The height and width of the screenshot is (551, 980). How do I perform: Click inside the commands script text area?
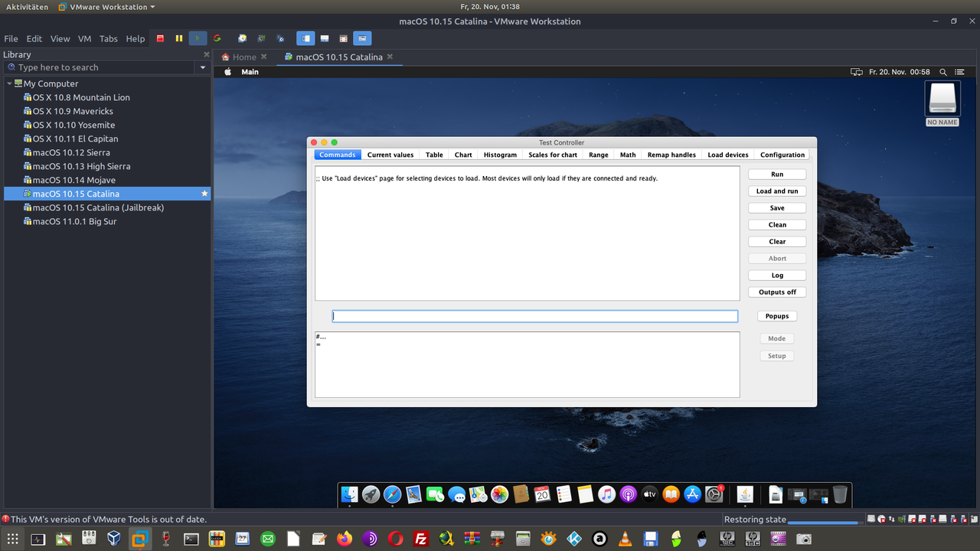click(x=528, y=233)
